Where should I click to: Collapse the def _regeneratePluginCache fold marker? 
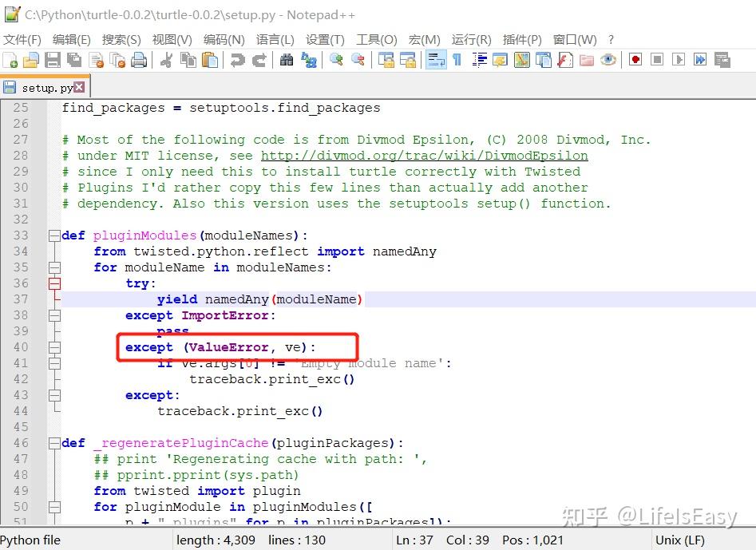54,443
